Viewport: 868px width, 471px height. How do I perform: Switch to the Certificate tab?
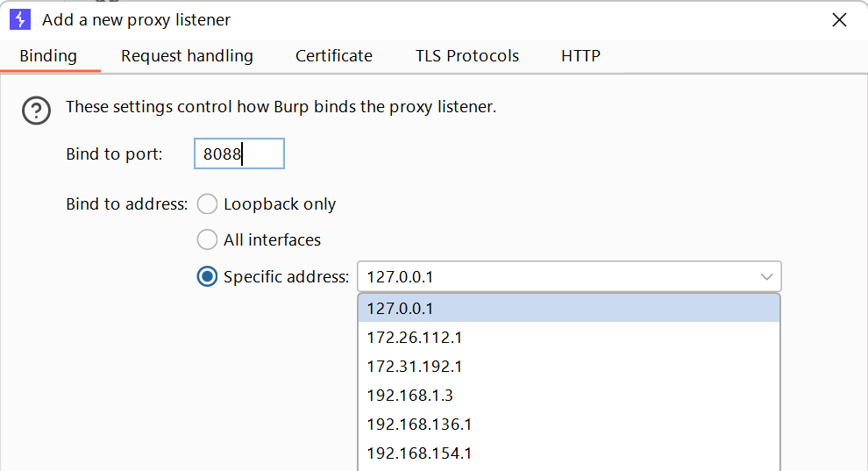click(x=334, y=56)
